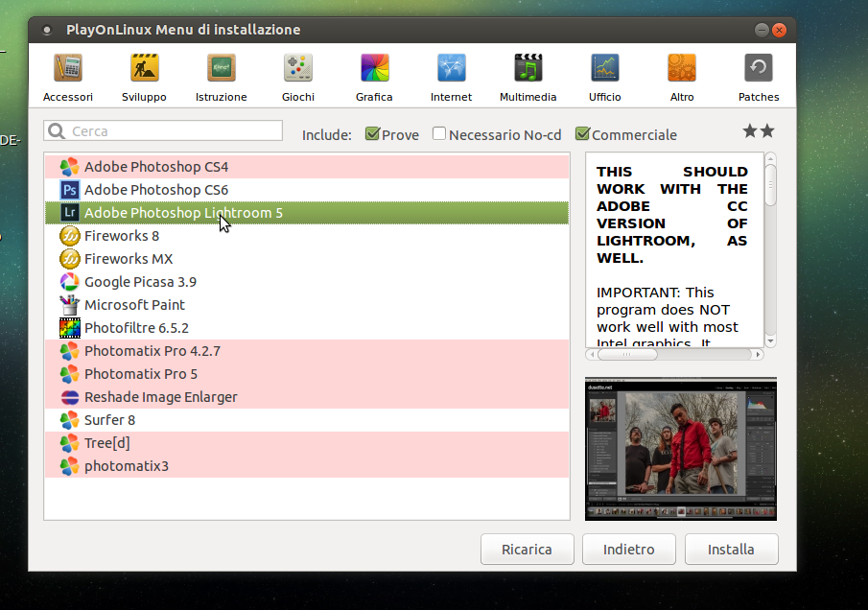
Task: Click the Ricarica button
Action: pos(527,550)
